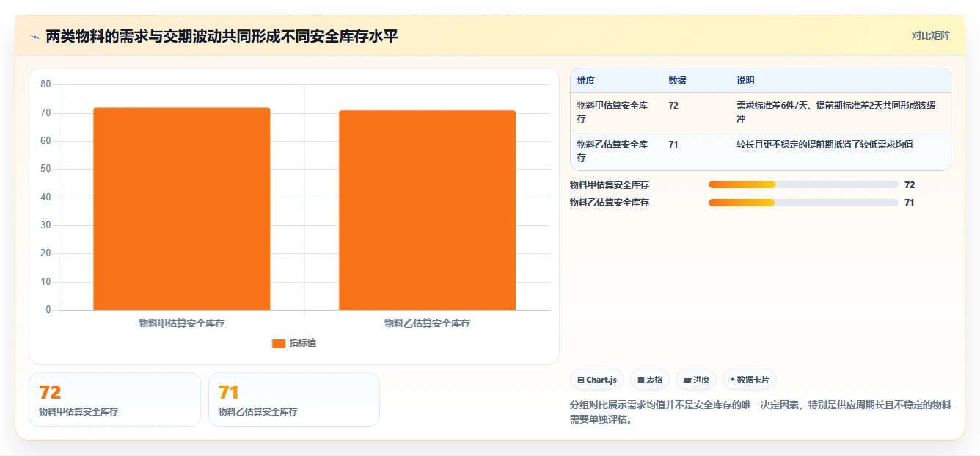Click the 物料乙估算安全库存 bar in the chart
This screenshot has height=456, width=980.
click(427, 210)
